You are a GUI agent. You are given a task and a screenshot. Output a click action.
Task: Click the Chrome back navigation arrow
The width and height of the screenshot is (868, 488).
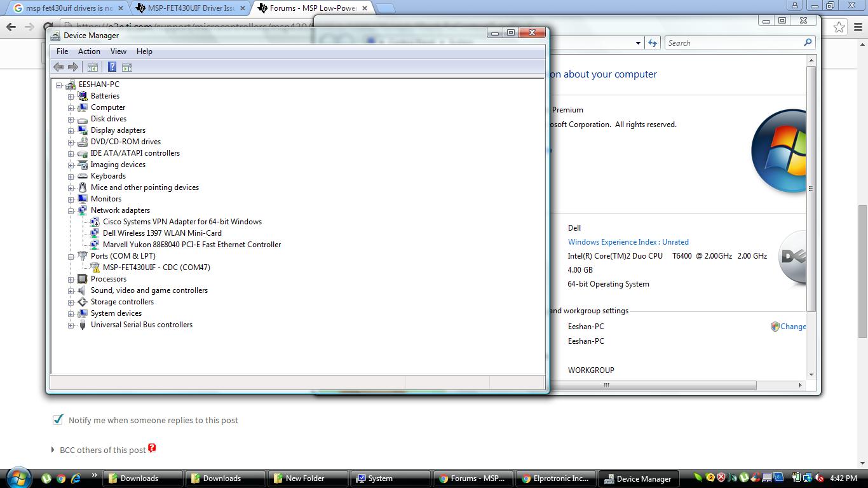(x=11, y=27)
